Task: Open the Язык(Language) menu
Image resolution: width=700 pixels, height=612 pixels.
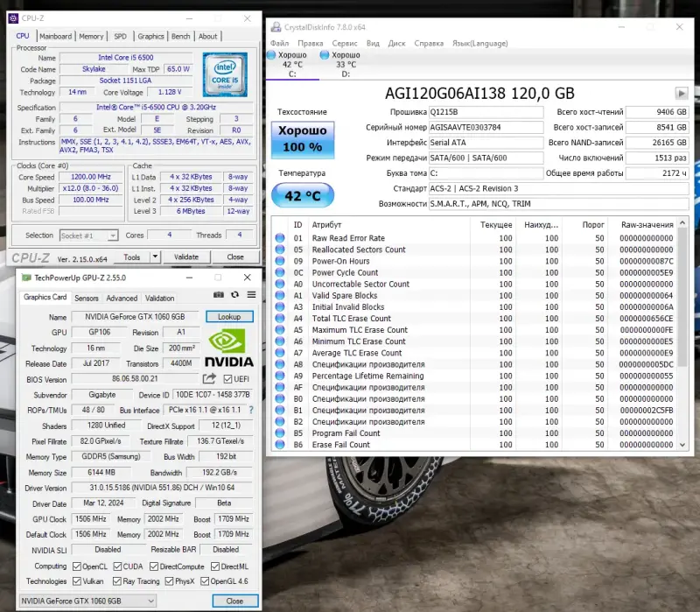Action: click(x=479, y=43)
